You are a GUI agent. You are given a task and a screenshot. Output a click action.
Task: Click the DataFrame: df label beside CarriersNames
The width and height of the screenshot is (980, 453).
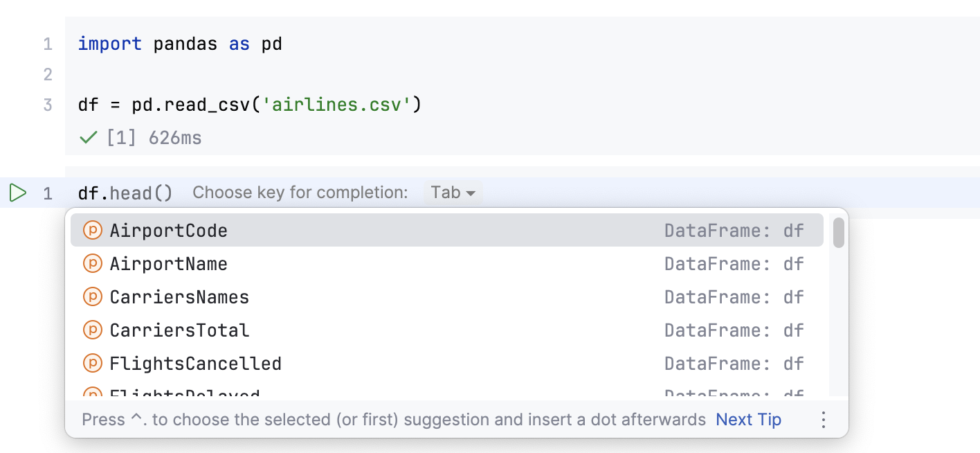736,296
